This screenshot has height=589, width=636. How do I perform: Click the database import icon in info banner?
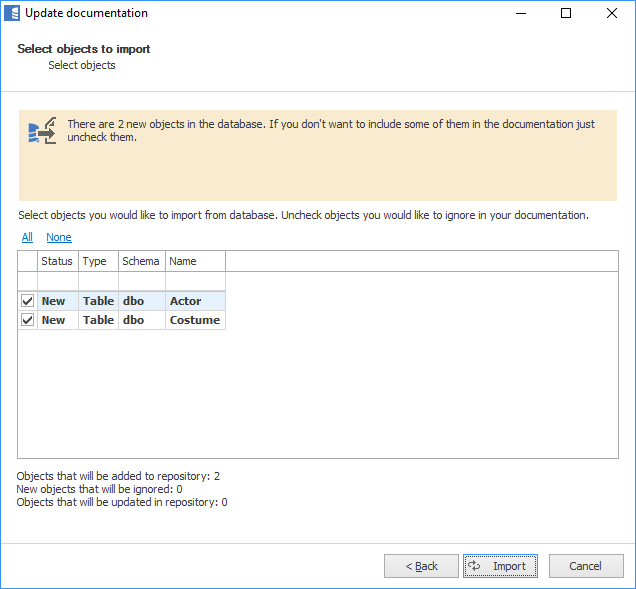[42, 130]
